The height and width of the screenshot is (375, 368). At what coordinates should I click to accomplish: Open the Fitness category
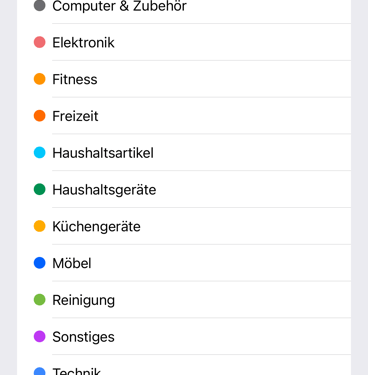tap(184, 79)
